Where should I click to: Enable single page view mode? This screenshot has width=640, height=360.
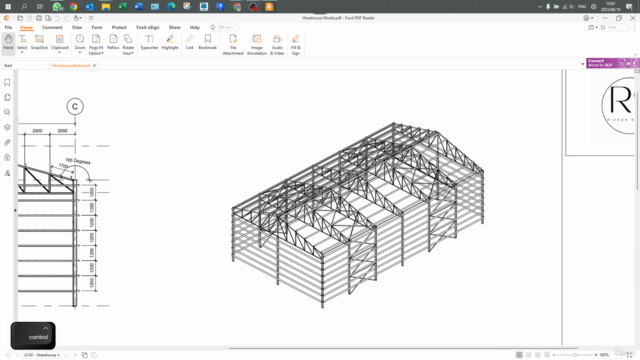(x=519, y=355)
